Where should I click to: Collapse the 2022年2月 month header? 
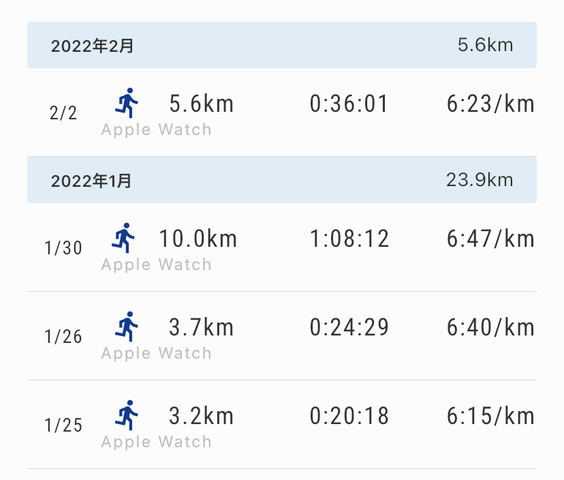pos(282,45)
